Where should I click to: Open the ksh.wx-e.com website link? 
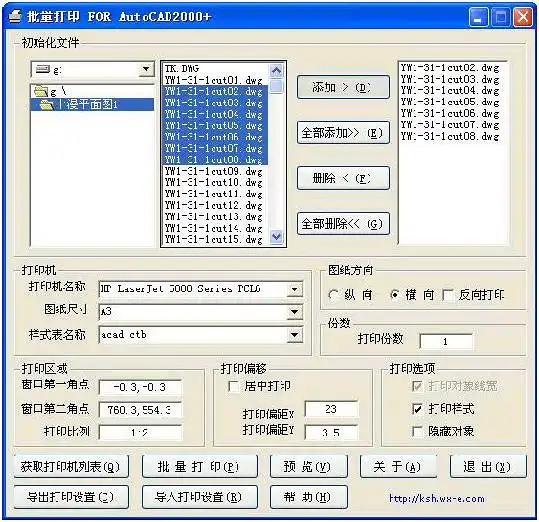click(437, 498)
